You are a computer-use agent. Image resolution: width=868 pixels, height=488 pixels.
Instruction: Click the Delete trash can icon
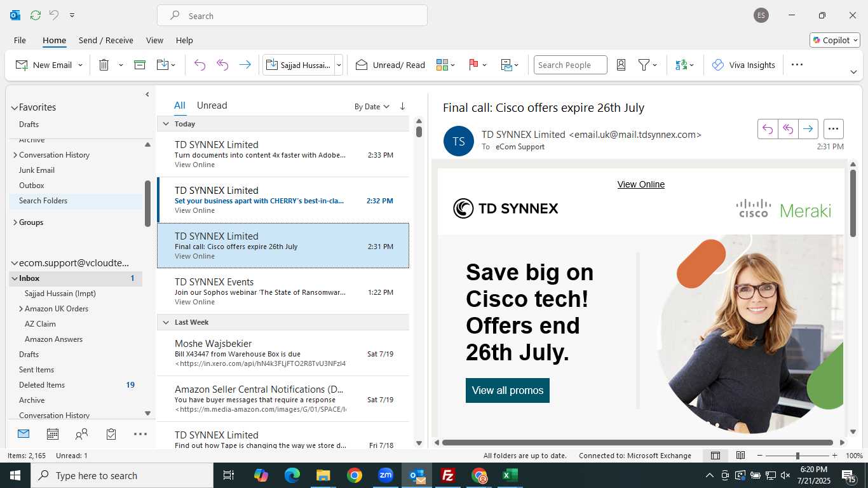click(x=104, y=65)
